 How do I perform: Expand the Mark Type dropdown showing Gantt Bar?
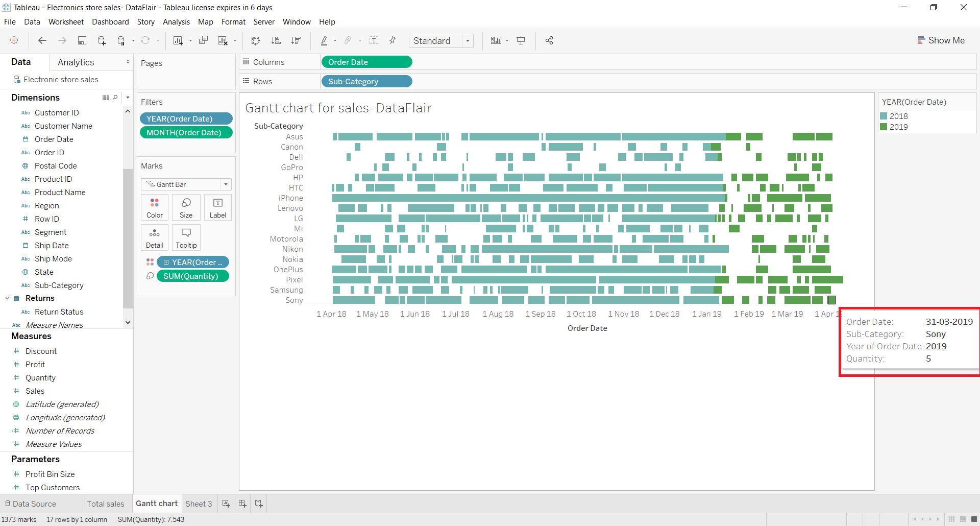click(225, 184)
